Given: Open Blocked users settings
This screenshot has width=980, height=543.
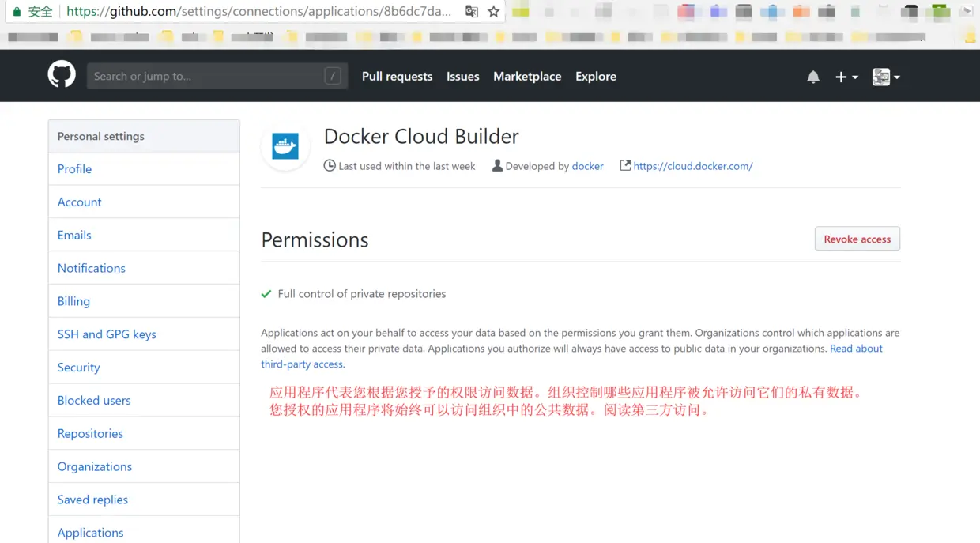Looking at the screenshot, I should point(144,401).
